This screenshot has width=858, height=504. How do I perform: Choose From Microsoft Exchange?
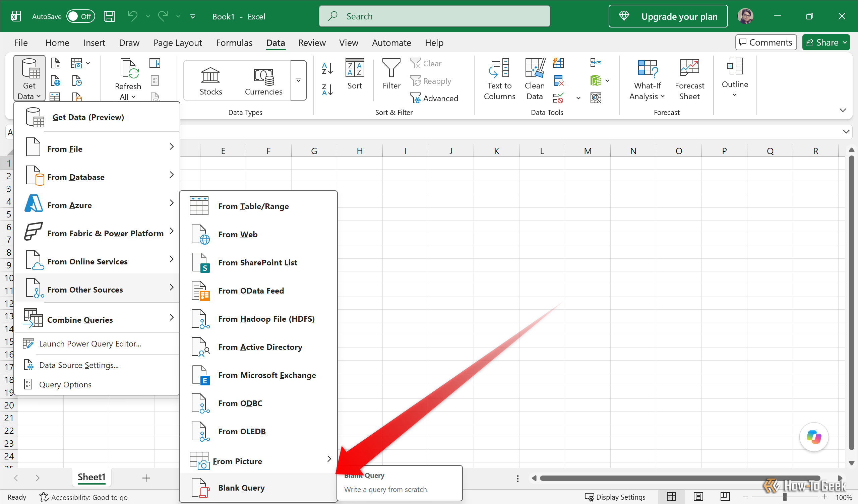(x=258, y=375)
